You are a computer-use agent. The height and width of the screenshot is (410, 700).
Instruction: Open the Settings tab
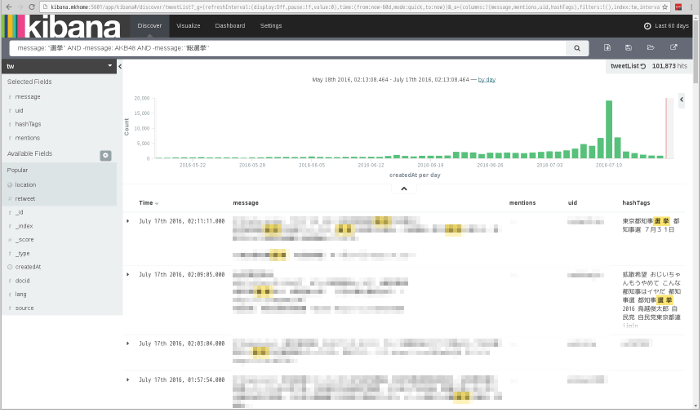click(x=271, y=26)
